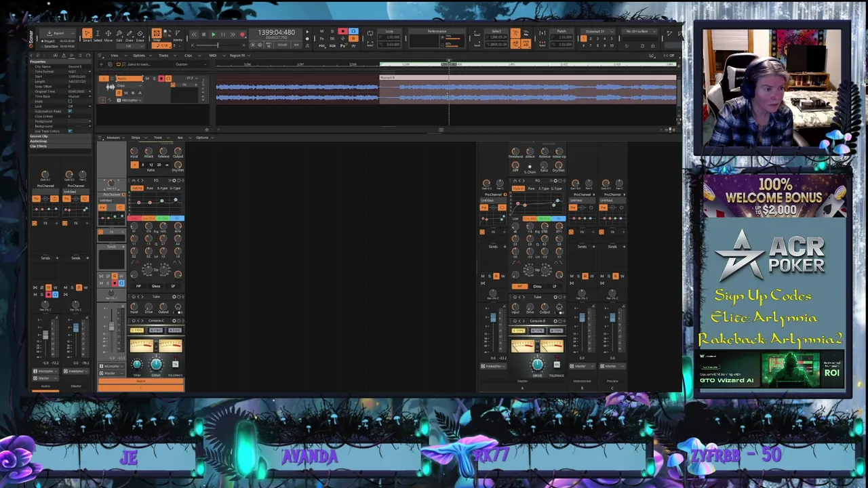Activate the Edit tool
This screenshot has height=488, width=868.
pos(119,34)
